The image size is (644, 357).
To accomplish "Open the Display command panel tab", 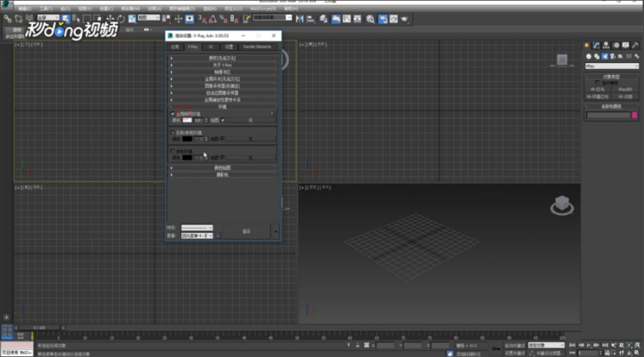I will 625,45.
